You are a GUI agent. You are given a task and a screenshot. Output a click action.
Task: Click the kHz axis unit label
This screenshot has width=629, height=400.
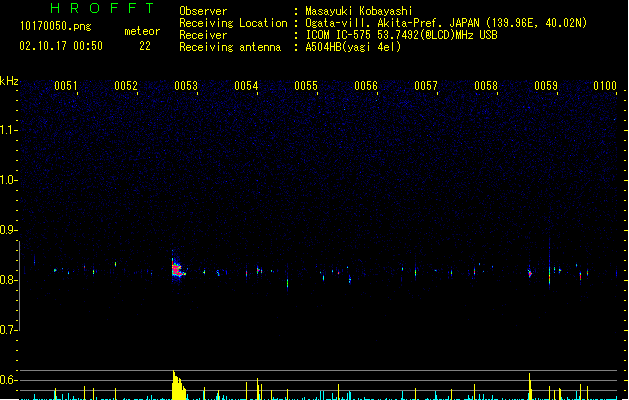(9, 81)
